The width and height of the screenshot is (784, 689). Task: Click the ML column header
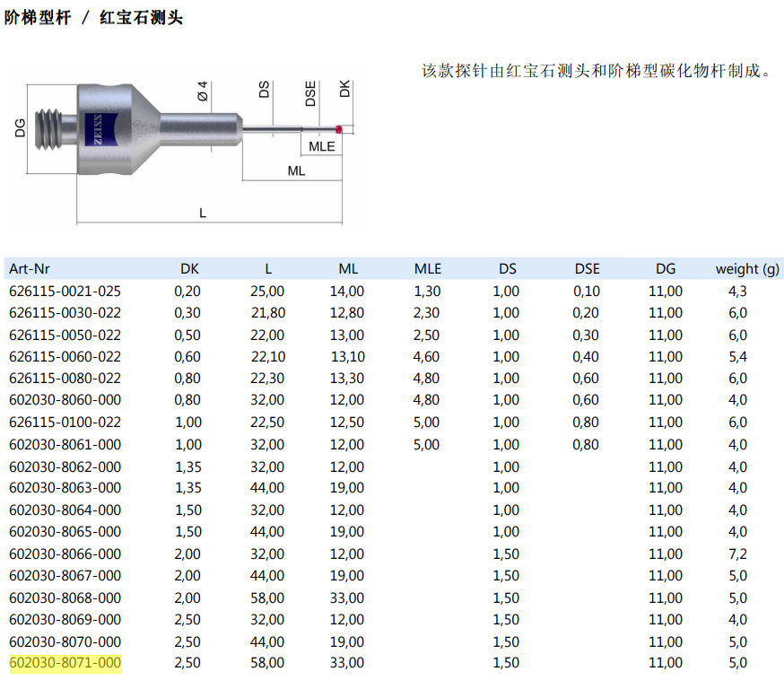point(348,268)
